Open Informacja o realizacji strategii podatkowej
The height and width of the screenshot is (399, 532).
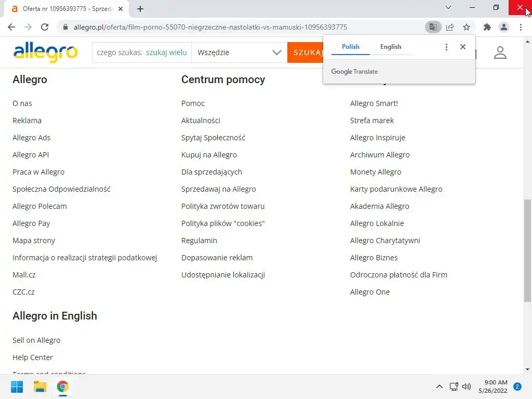85,258
